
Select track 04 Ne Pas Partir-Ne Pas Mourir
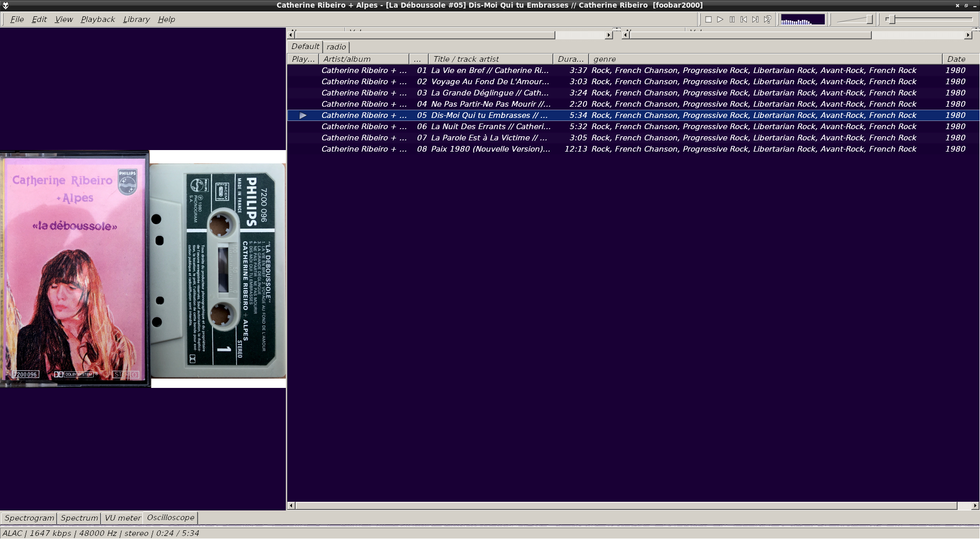(633, 104)
